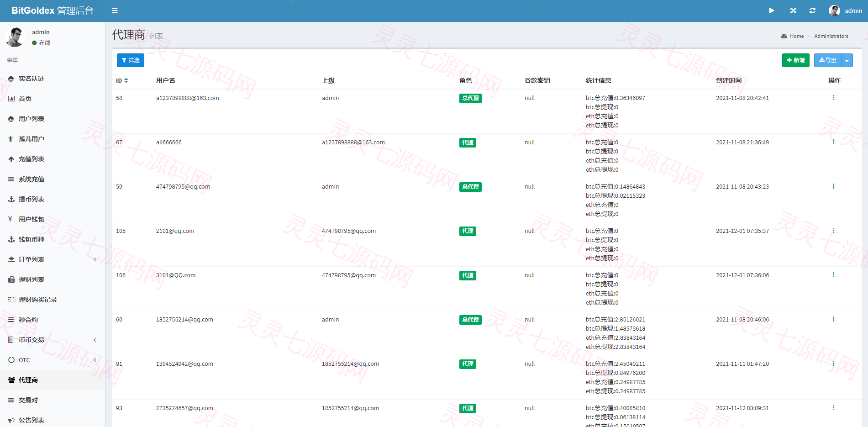Expand 币币交易 submenu in sidebar
Screen dimensions: 868x427
point(53,340)
